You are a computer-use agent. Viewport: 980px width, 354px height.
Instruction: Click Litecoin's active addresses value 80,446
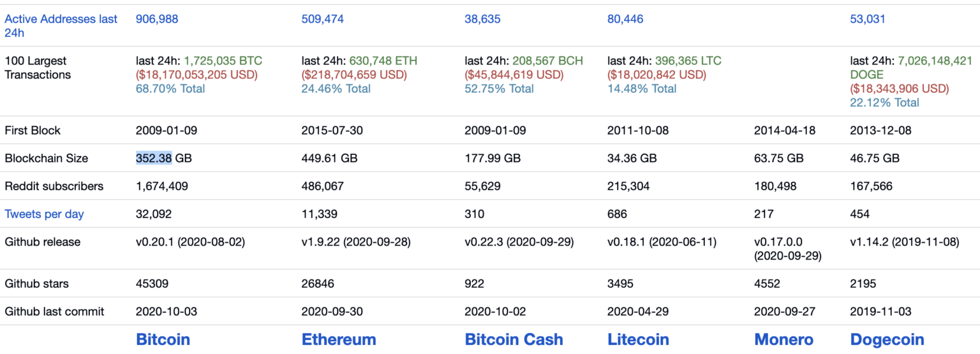point(625,19)
